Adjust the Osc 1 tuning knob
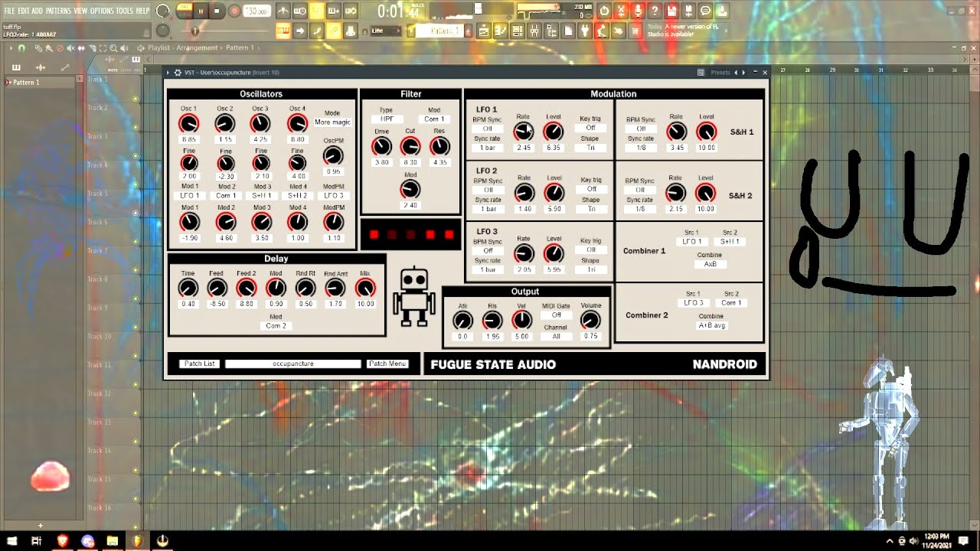 (x=188, y=124)
